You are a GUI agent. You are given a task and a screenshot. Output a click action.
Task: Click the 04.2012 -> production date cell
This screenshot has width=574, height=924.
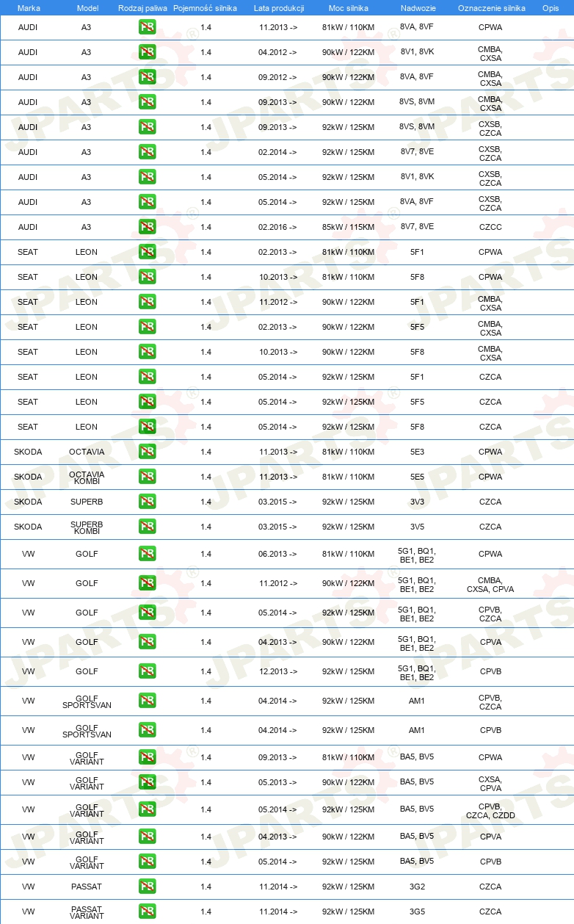click(278, 52)
